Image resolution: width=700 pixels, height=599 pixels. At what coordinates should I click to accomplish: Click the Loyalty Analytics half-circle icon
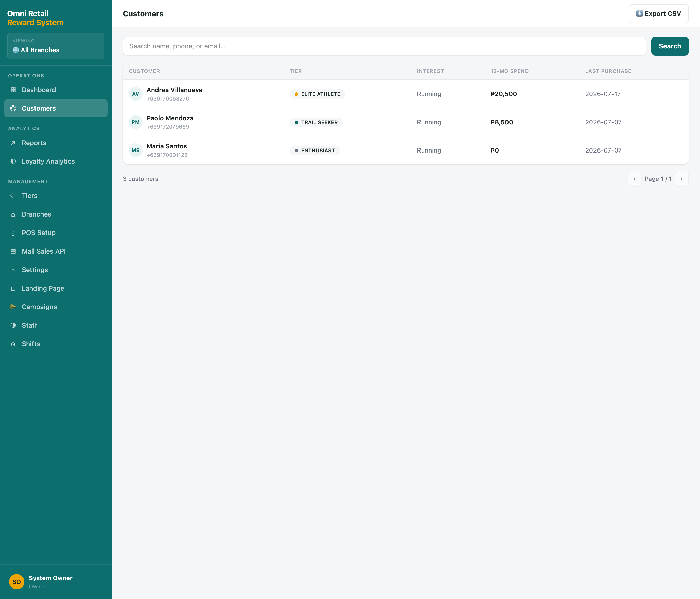[13, 162]
